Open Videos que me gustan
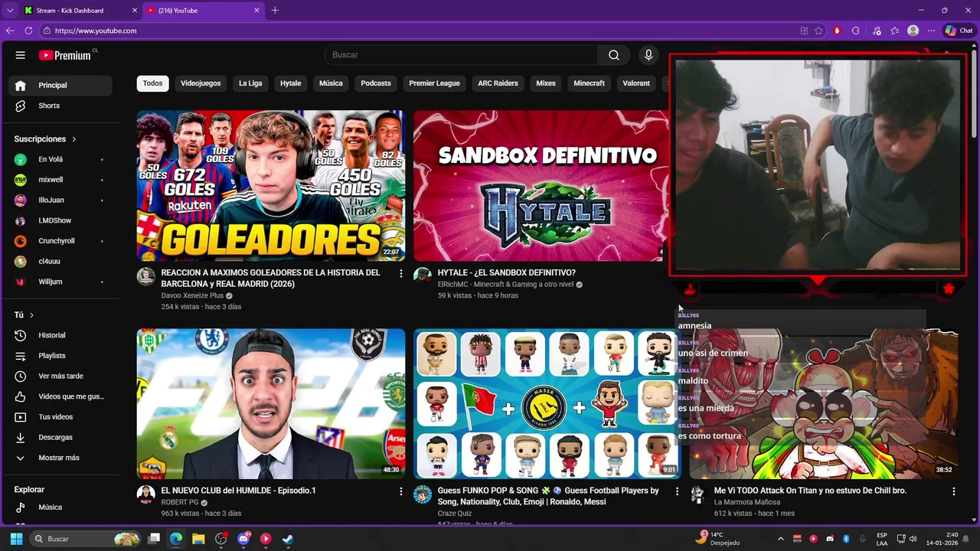The image size is (980, 551). [x=60, y=396]
